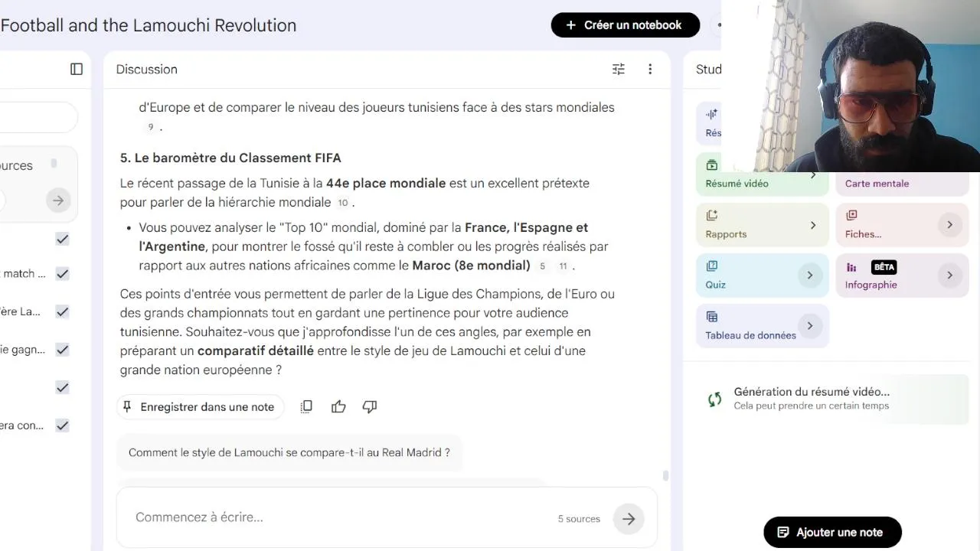Toggle the "gagn..." source checkbox
Screen dimensions: 980x551
tap(63, 350)
